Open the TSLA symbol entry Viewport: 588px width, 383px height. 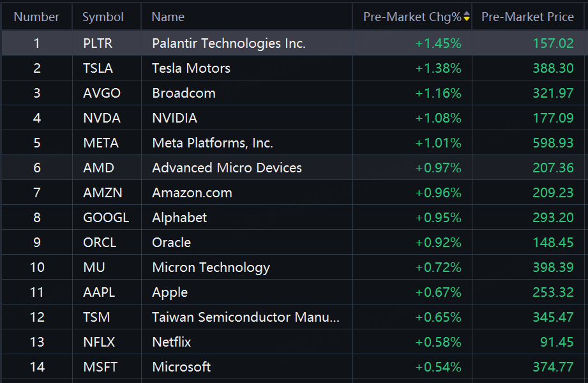click(x=98, y=68)
